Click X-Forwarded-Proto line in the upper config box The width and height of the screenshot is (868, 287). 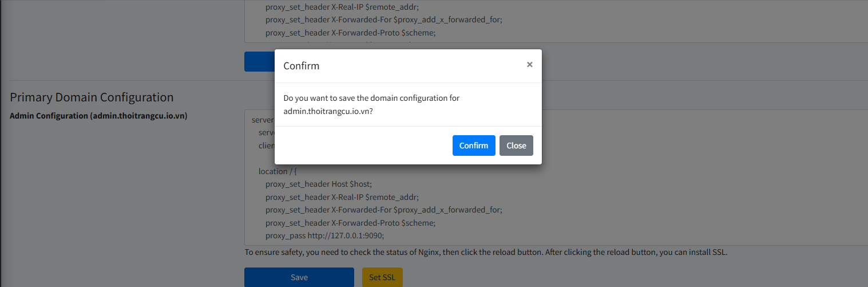click(350, 33)
